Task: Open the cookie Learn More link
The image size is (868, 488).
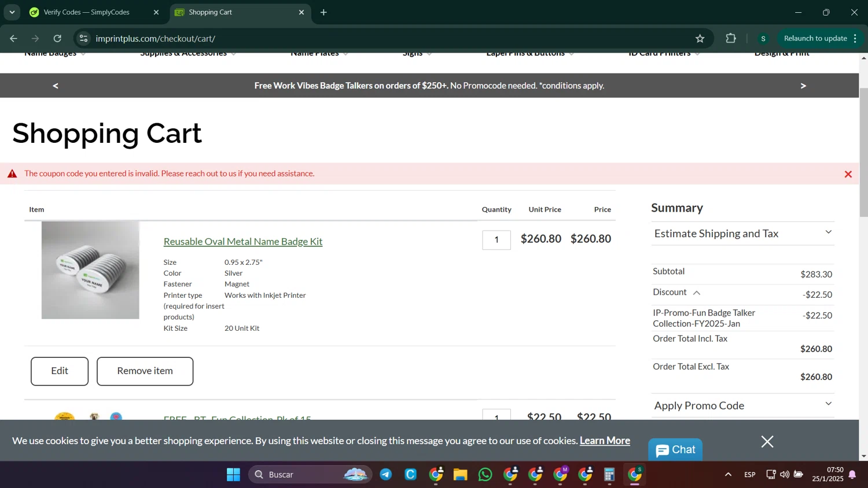Action: tap(605, 441)
